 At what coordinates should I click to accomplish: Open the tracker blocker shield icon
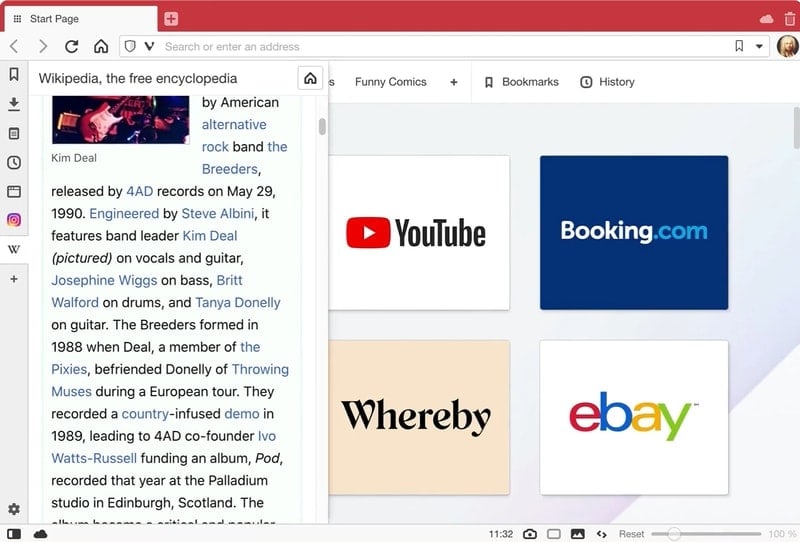130,46
